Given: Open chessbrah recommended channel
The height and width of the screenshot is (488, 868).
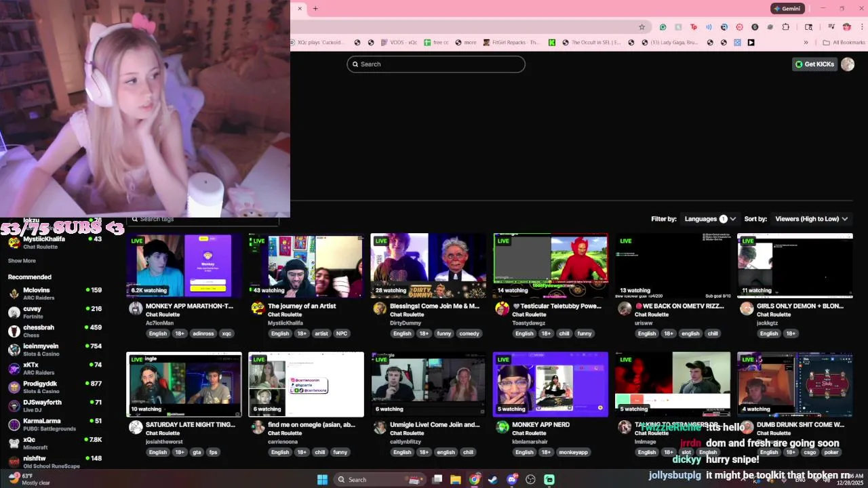Looking at the screenshot, I should [x=54, y=331].
